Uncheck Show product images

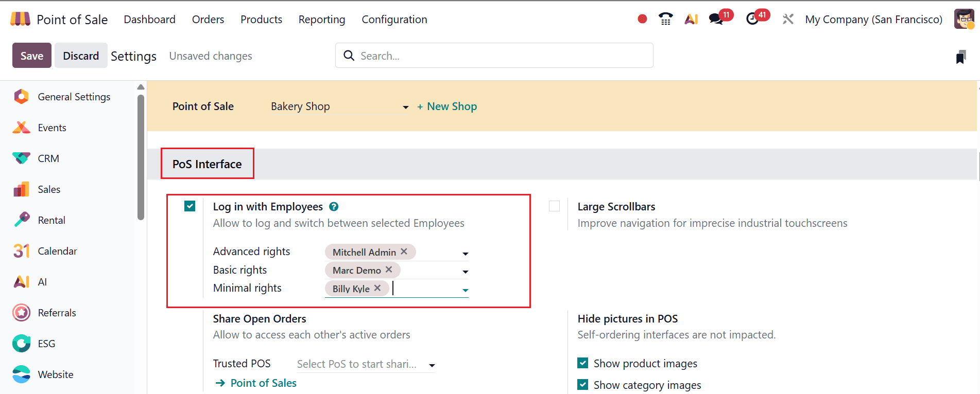pyautogui.click(x=583, y=363)
